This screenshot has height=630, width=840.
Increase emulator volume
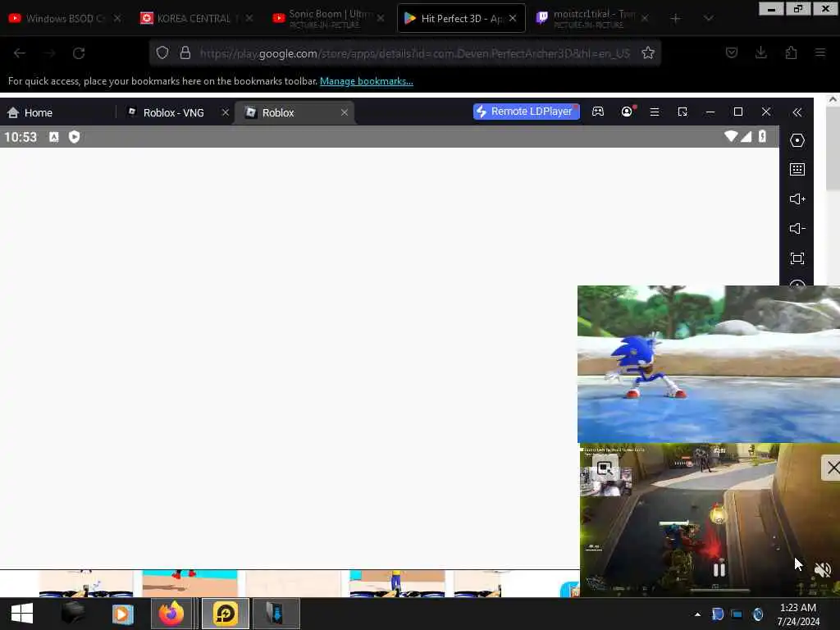point(797,199)
